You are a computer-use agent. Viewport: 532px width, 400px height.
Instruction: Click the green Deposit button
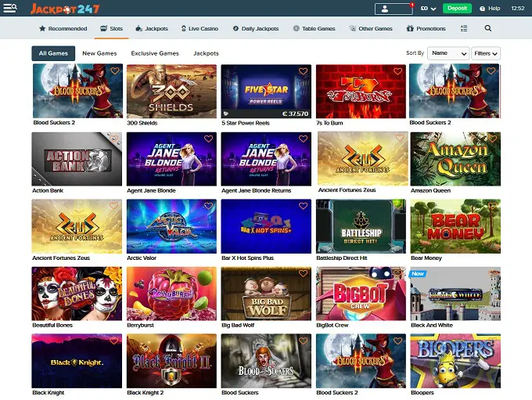click(457, 8)
